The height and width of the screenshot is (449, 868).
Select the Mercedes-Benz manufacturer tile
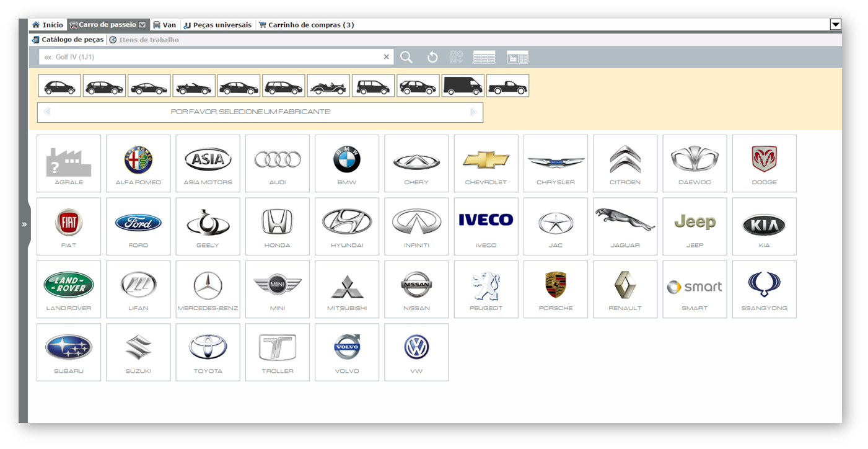pos(208,289)
